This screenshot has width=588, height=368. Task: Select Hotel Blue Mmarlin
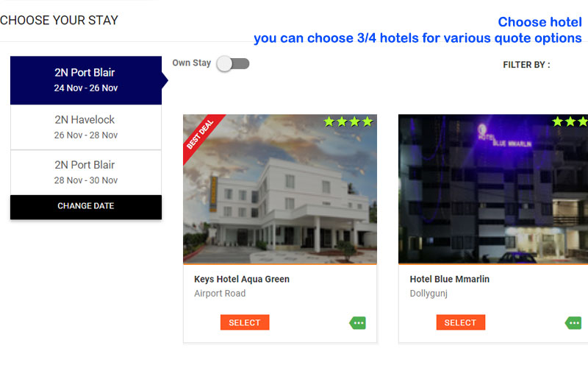tap(461, 322)
